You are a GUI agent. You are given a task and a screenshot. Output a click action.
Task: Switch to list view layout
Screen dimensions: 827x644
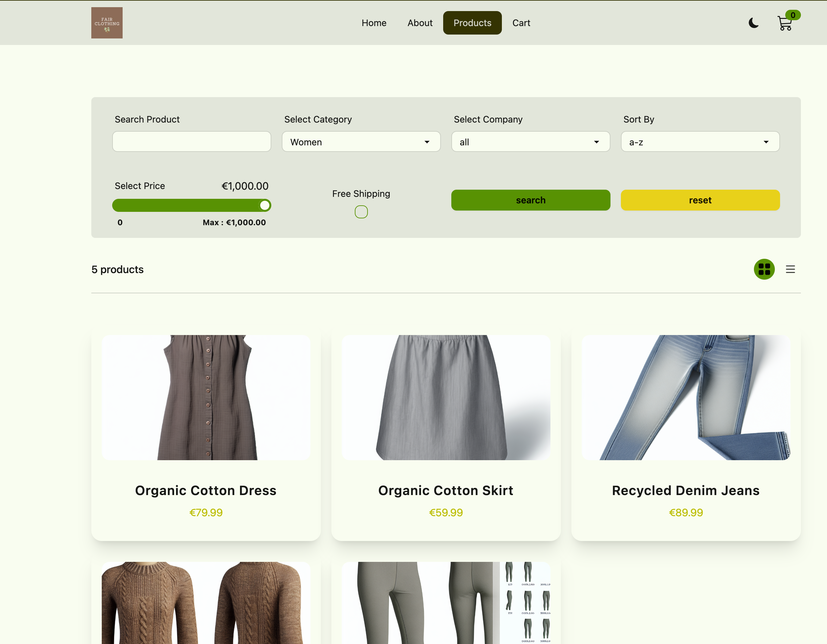(790, 270)
